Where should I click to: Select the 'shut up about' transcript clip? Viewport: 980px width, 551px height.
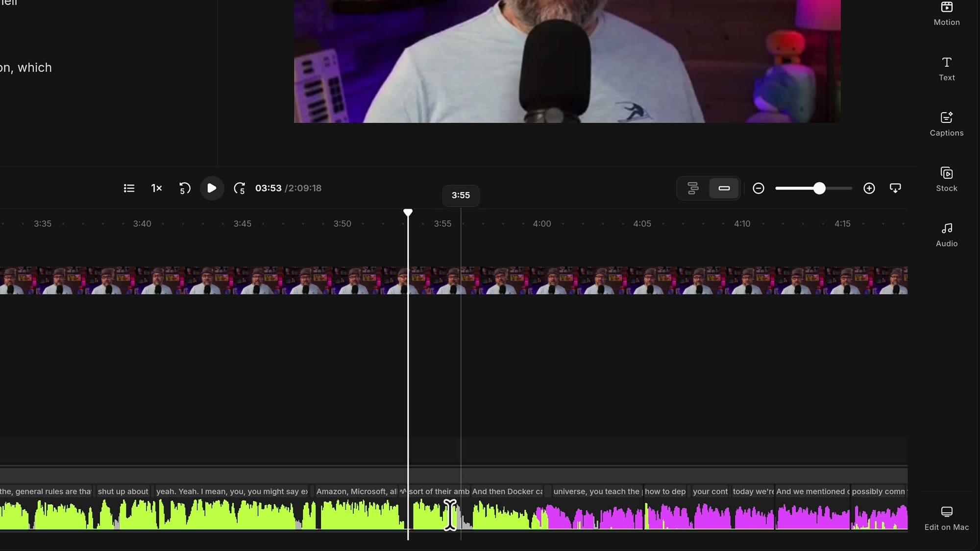tap(123, 491)
